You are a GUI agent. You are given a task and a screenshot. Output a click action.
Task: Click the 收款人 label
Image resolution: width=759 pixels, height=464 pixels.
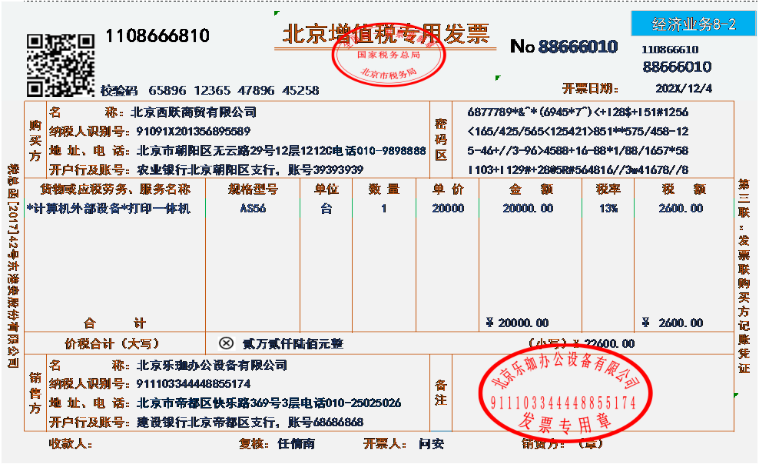coord(71,444)
